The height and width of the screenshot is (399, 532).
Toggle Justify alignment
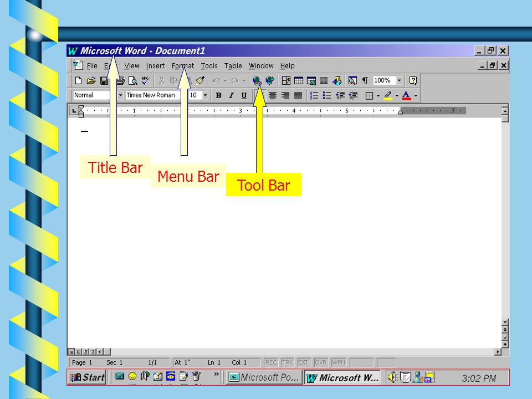click(x=298, y=95)
